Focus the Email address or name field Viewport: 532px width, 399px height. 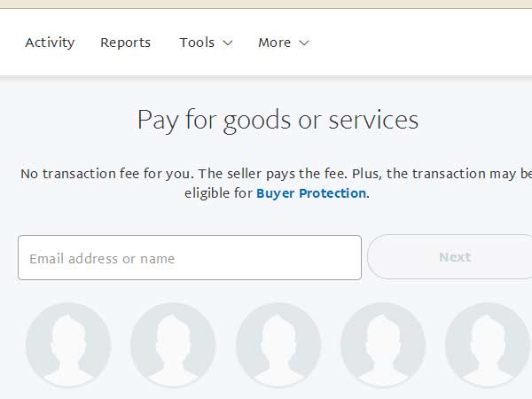(x=189, y=258)
